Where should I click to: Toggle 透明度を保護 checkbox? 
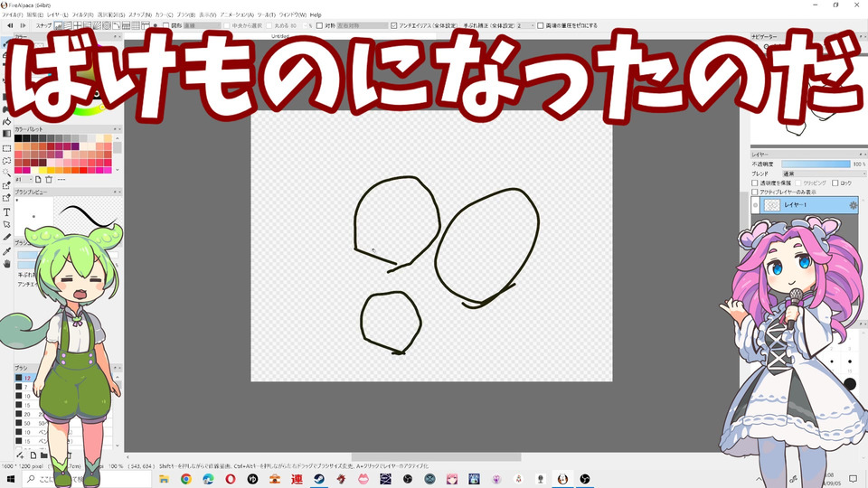point(754,183)
